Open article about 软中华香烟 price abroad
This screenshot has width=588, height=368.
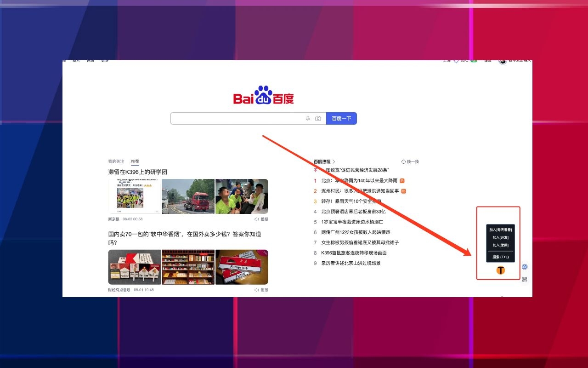click(x=185, y=238)
